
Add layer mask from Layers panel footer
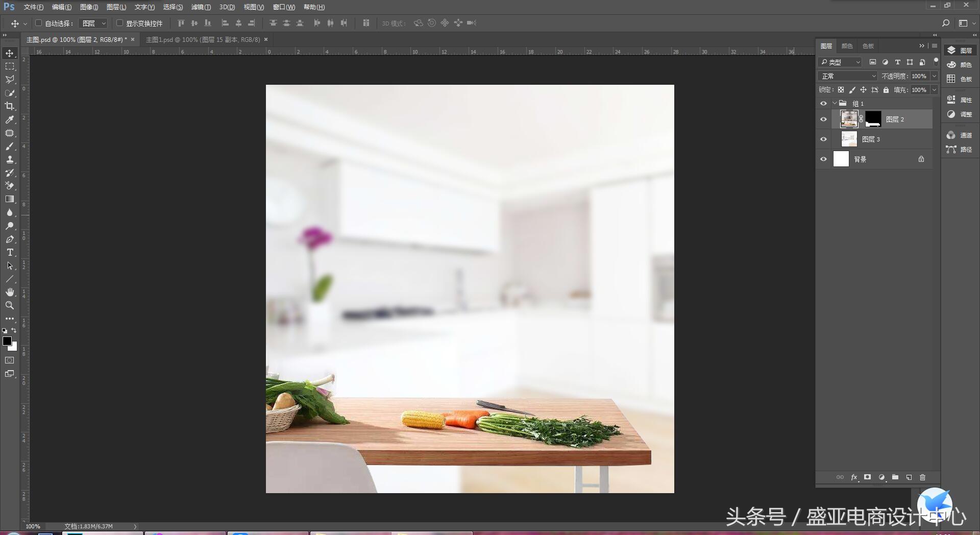(868, 477)
